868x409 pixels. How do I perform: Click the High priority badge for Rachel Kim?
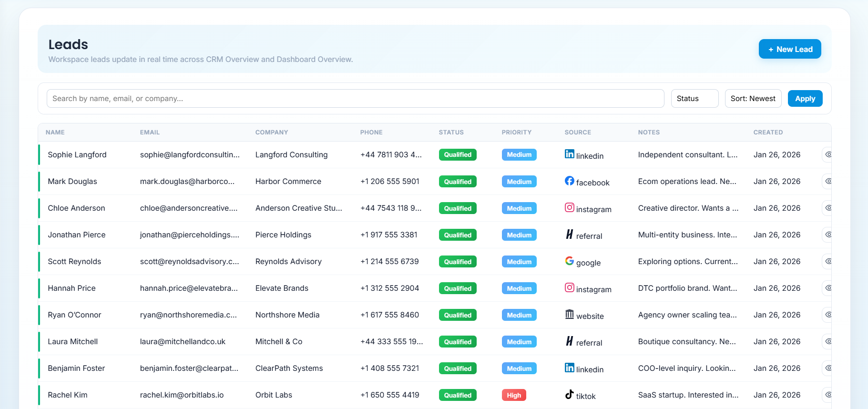click(513, 395)
